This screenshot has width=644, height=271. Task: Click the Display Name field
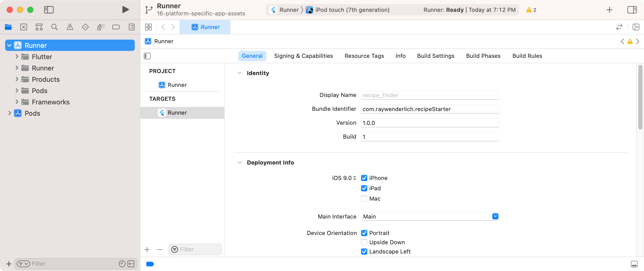pyautogui.click(x=430, y=95)
